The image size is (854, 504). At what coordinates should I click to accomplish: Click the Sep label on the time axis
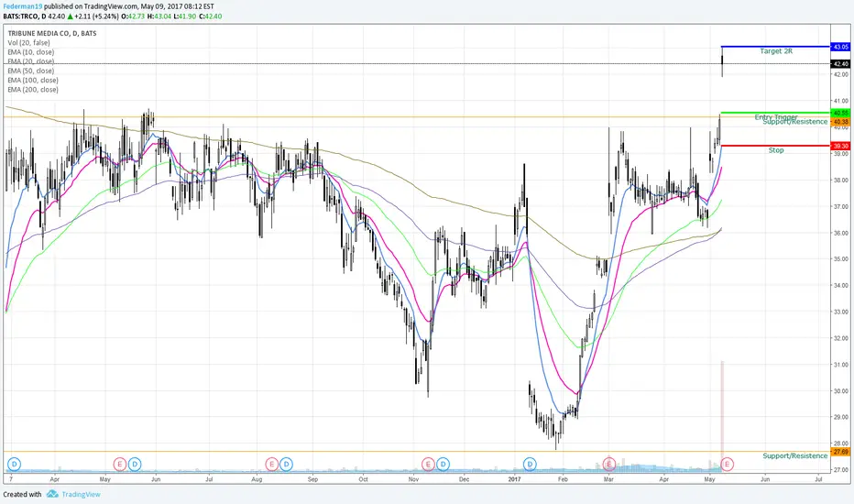[x=312, y=479]
